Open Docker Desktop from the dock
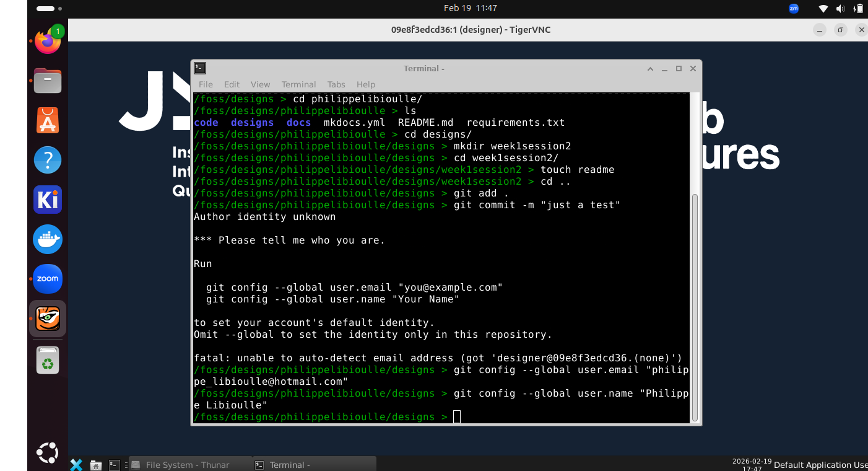Screen dimensions: 868x471 click(x=48, y=239)
